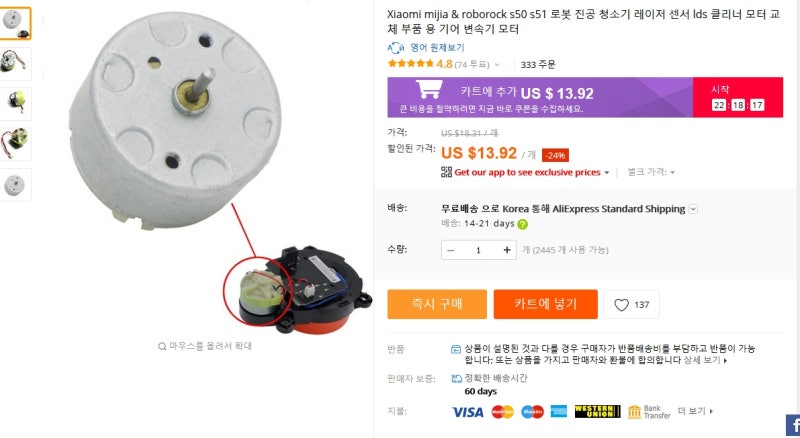Click the Facebook share icon at page corner
800x438 pixels.
click(793, 426)
